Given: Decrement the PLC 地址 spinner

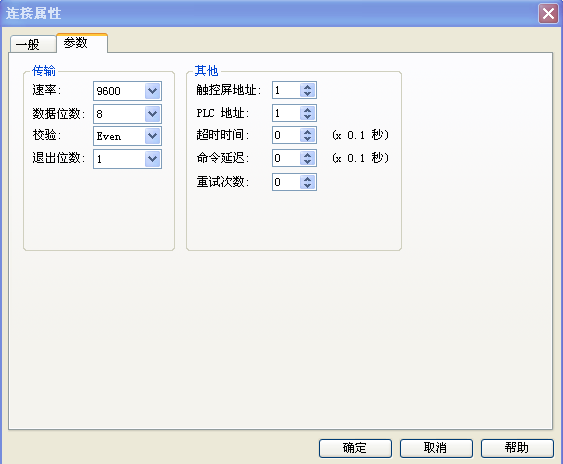Looking at the screenshot, I should [307, 117].
